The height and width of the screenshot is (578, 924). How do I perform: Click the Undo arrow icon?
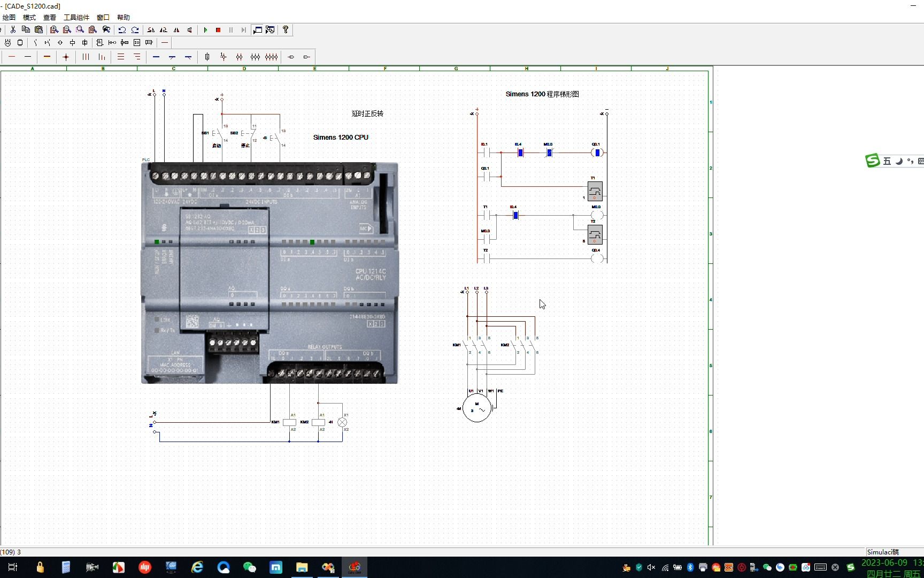tap(122, 30)
